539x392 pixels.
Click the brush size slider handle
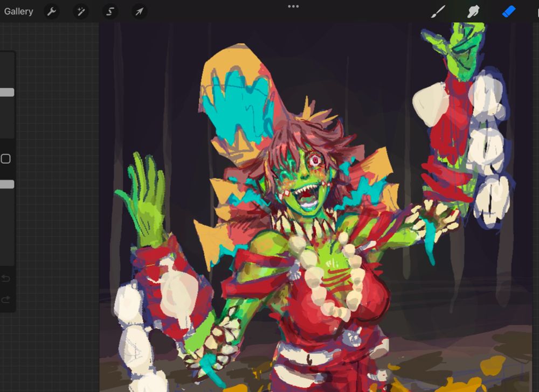[7, 92]
